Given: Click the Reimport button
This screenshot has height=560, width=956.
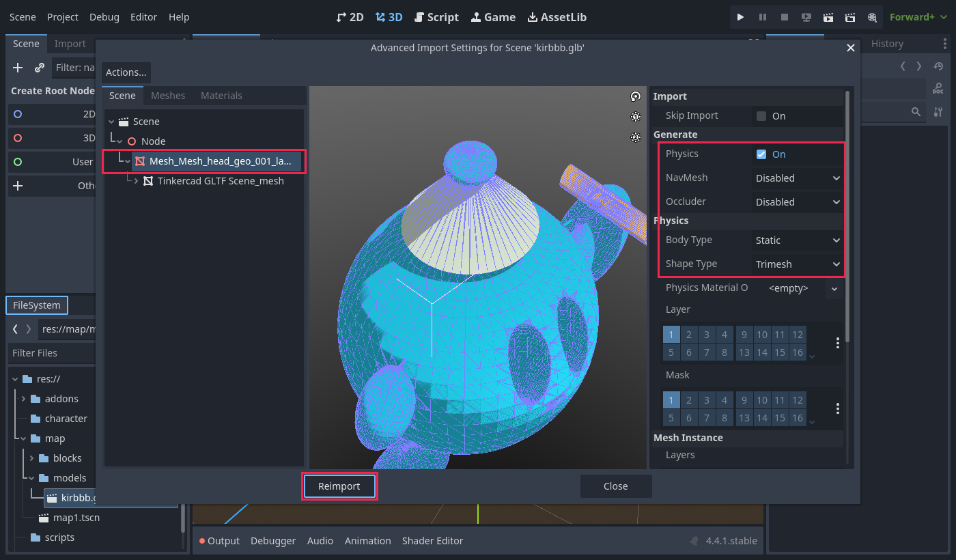Looking at the screenshot, I should pos(339,486).
